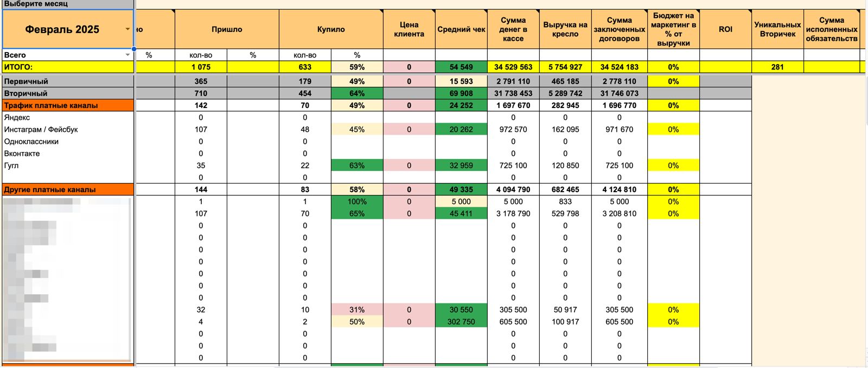The image size is (868, 368).
Task: Expand the Всего filter dropdown arrow
Action: [127, 55]
